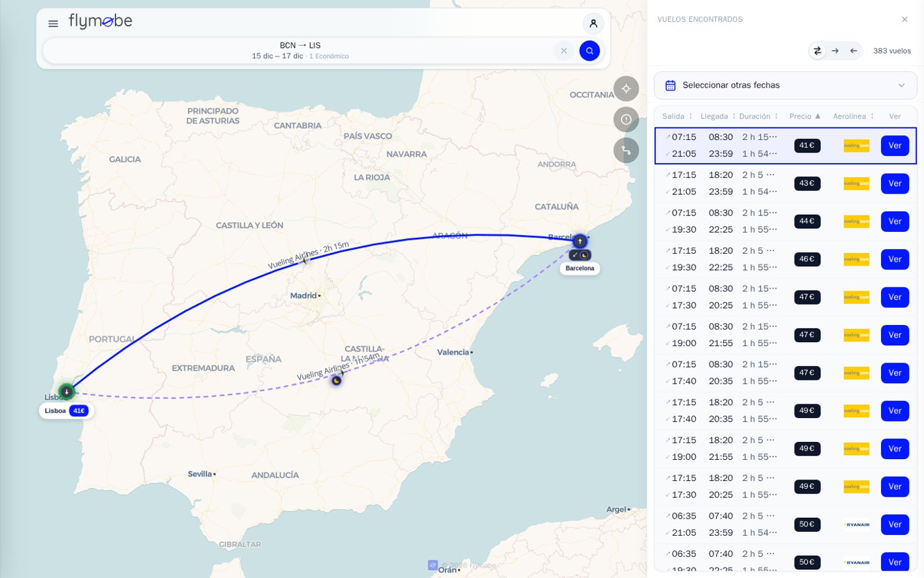This screenshot has height=578, width=924.
Task: Select the 44 € price badge
Action: [807, 221]
